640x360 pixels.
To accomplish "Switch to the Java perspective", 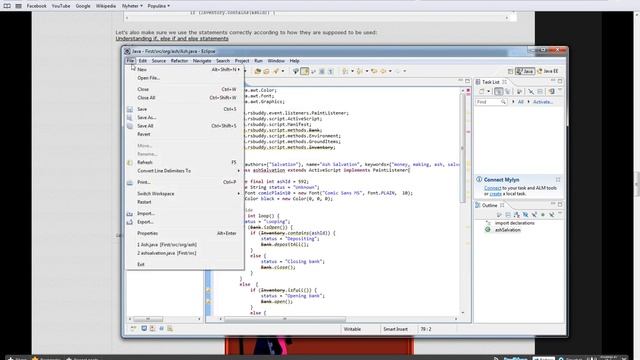I will pyautogui.click(x=525, y=71).
